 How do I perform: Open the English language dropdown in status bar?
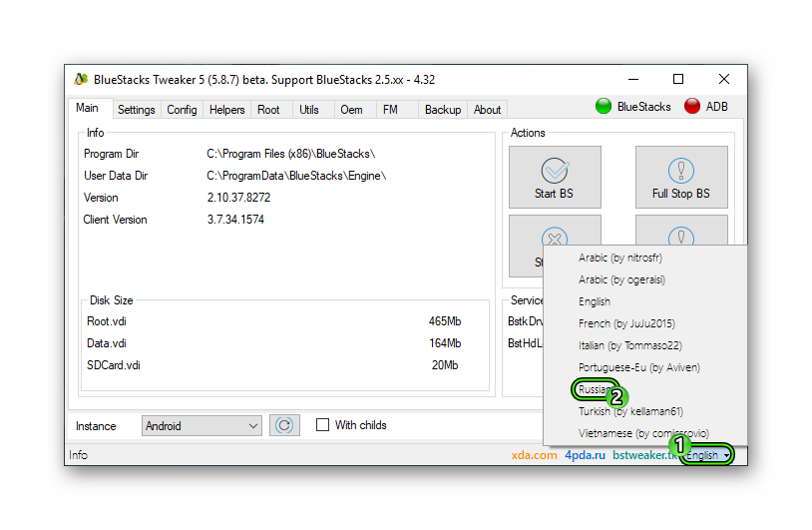[x=707, y=455]
